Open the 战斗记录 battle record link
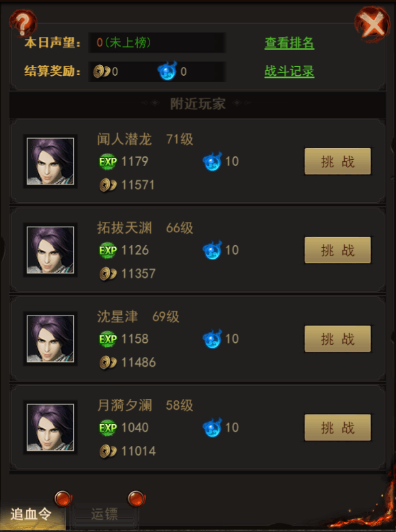396x532 pixels. point(289,71)
